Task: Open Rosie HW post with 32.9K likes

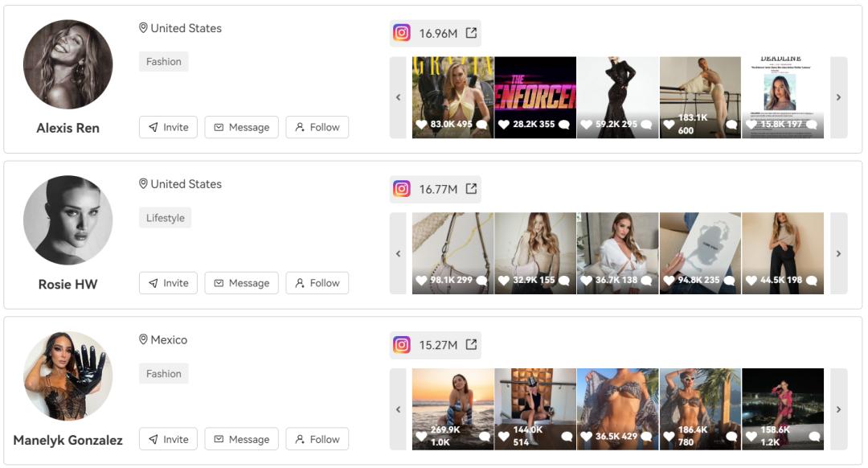Action: pyautogui.click(x=535, y=253)
